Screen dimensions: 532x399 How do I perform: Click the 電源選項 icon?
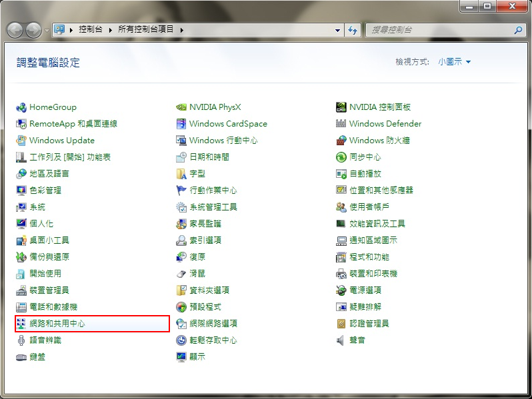341,290
